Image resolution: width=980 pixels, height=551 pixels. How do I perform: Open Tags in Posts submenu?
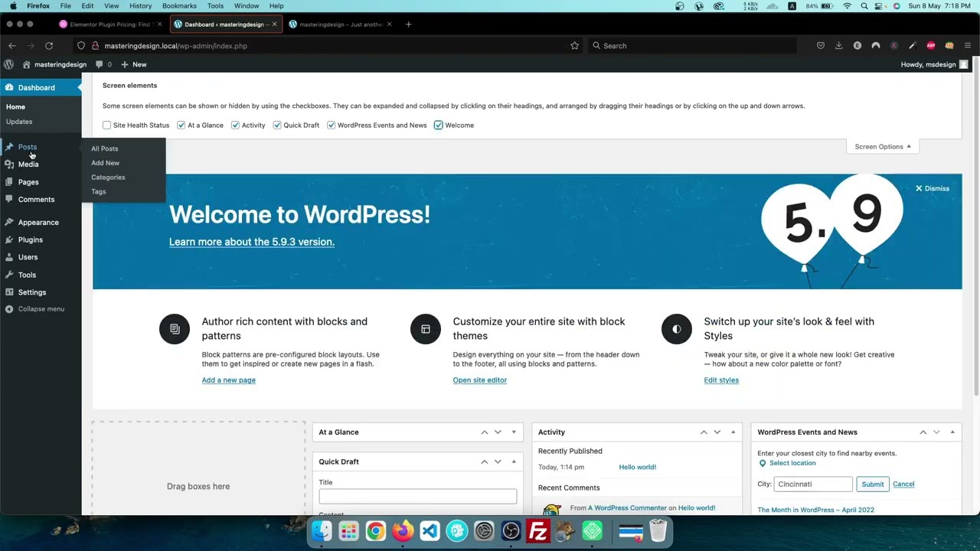point(99,191)
